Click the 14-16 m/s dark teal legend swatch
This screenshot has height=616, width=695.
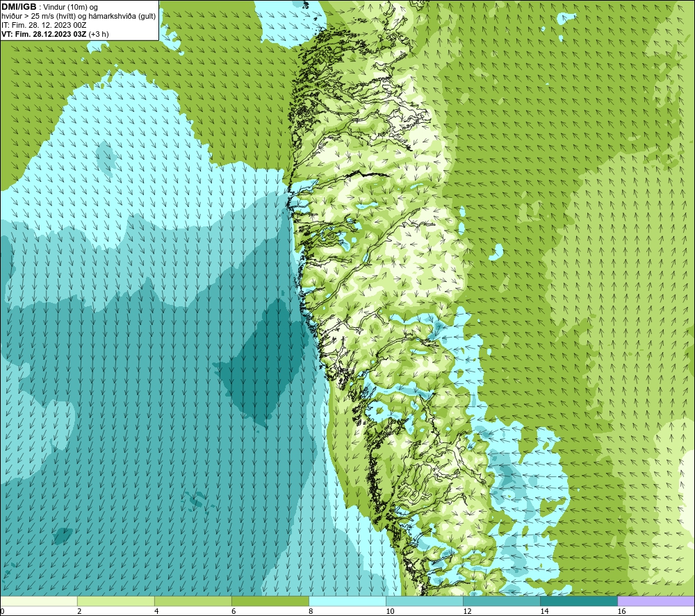[x=579, y=601]
